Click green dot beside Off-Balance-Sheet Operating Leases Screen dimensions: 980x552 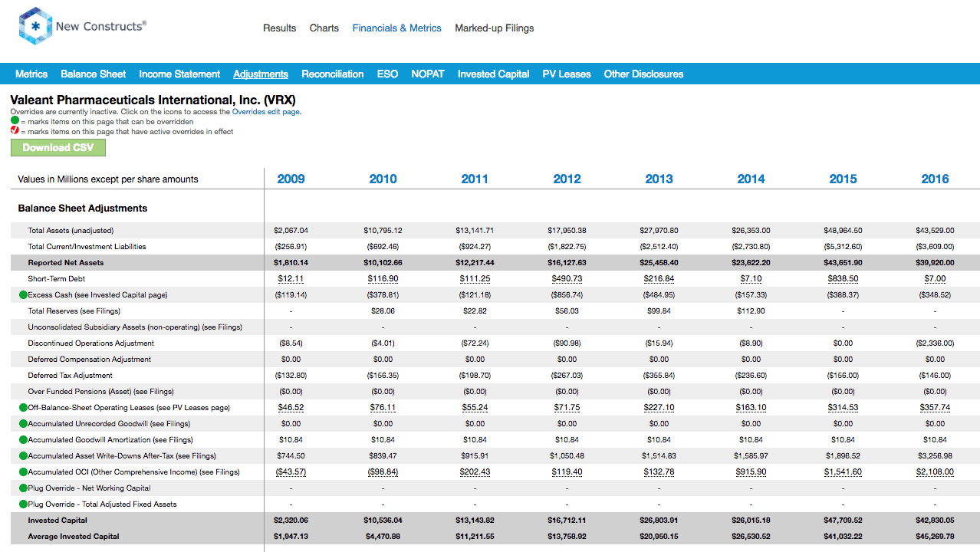24,407
